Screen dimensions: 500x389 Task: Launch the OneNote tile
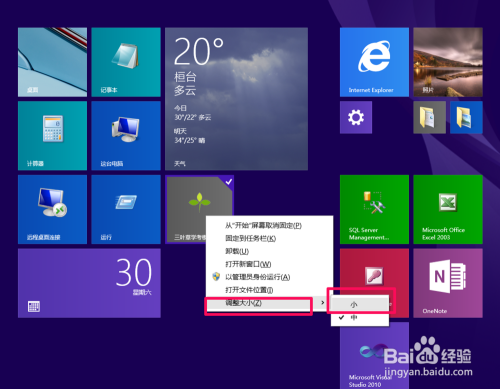448,283
